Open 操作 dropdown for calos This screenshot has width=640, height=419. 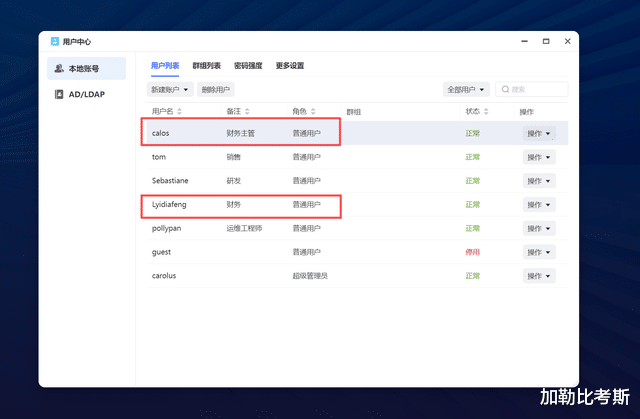tap(539, 133)
